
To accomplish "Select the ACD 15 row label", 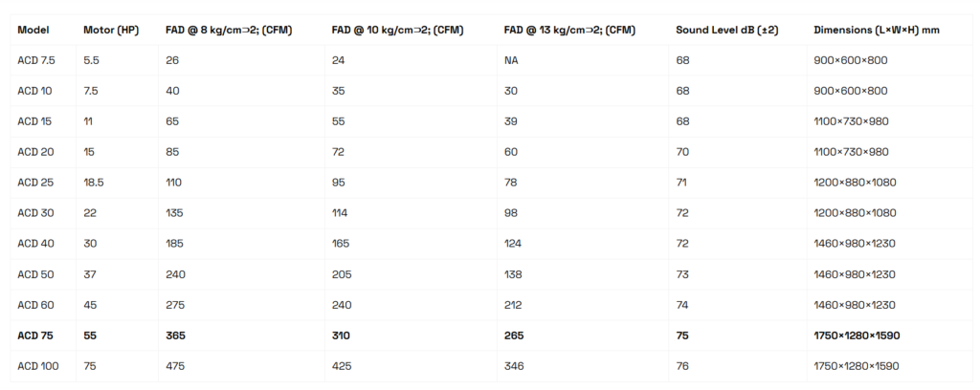I will (x=33, y=121).
